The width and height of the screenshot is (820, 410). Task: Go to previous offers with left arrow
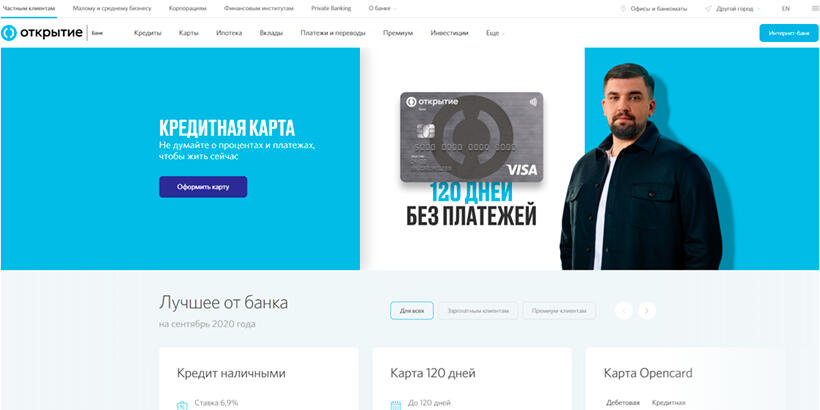coord(624,311)
